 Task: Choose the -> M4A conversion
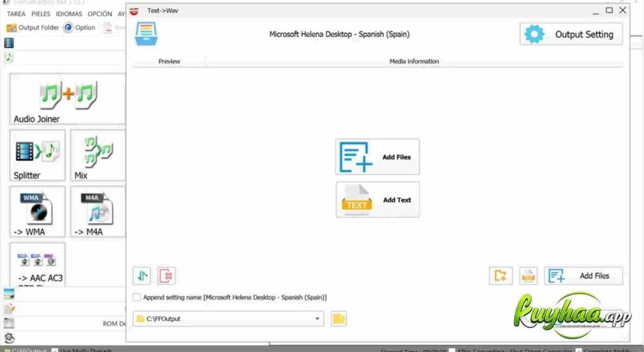coord(97,212)
